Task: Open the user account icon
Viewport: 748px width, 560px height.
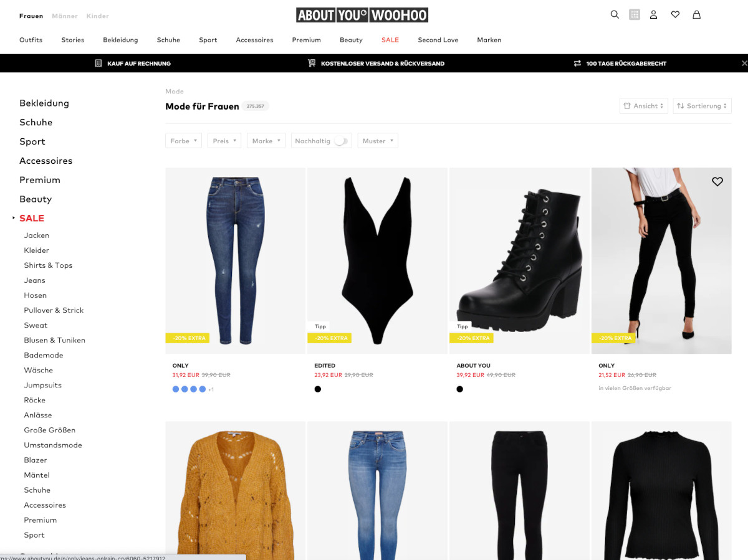Action: tap(653, 14)
